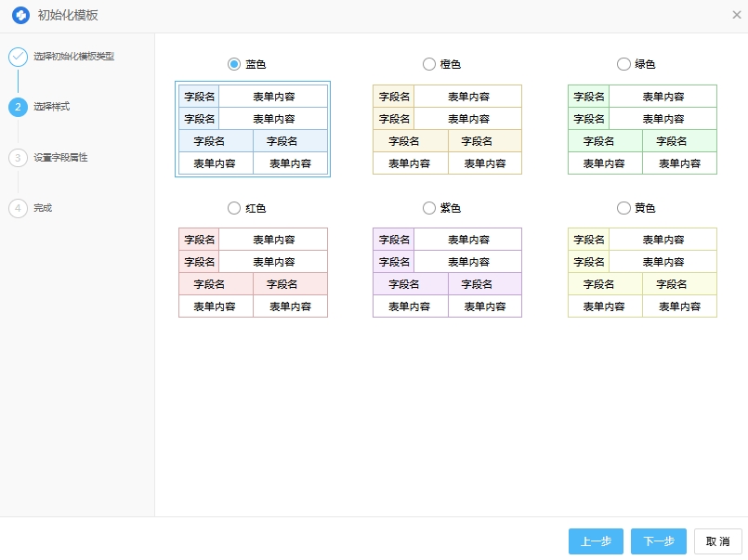Pick the green style table preview

(x=642, y=129)
